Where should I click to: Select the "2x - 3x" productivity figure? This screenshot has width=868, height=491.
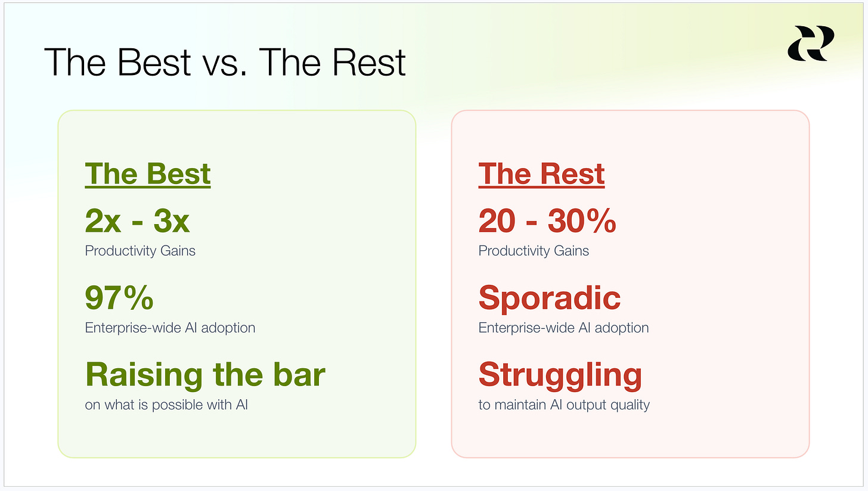137,221
